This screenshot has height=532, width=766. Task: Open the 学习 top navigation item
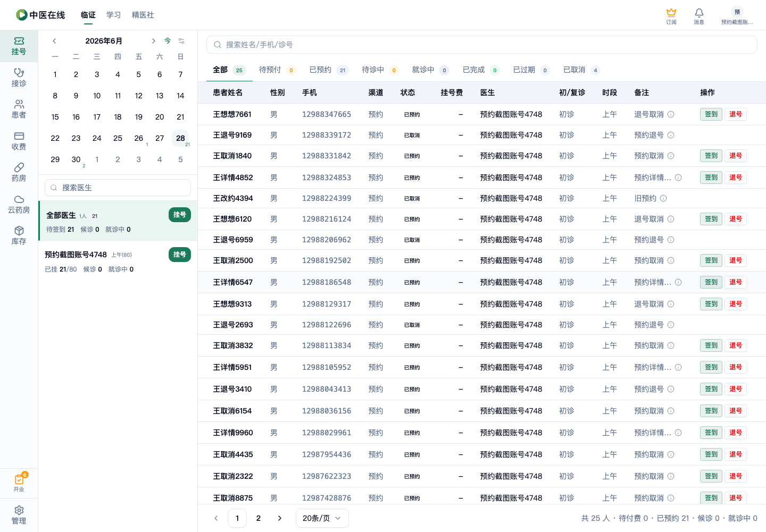[x=114, y=15]
